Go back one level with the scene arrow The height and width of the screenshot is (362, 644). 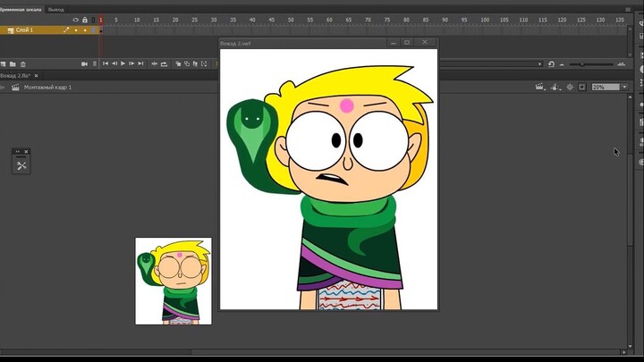tap(2, 87)
